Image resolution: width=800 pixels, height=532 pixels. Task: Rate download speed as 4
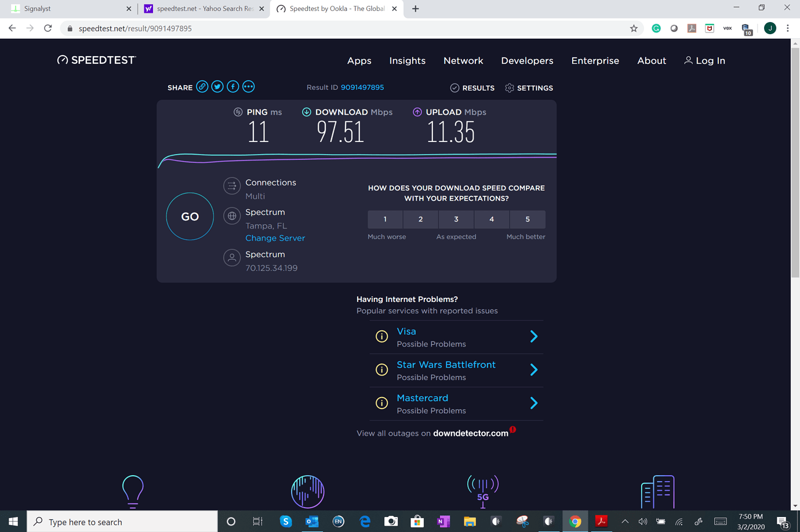pyautogui.click(x=492, y=219)
